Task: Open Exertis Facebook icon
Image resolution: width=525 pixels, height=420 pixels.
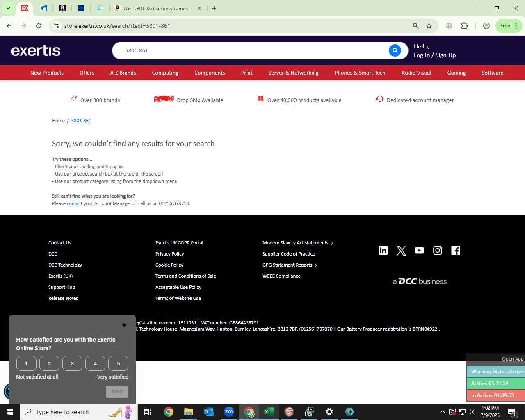Action: click(456, 251)
